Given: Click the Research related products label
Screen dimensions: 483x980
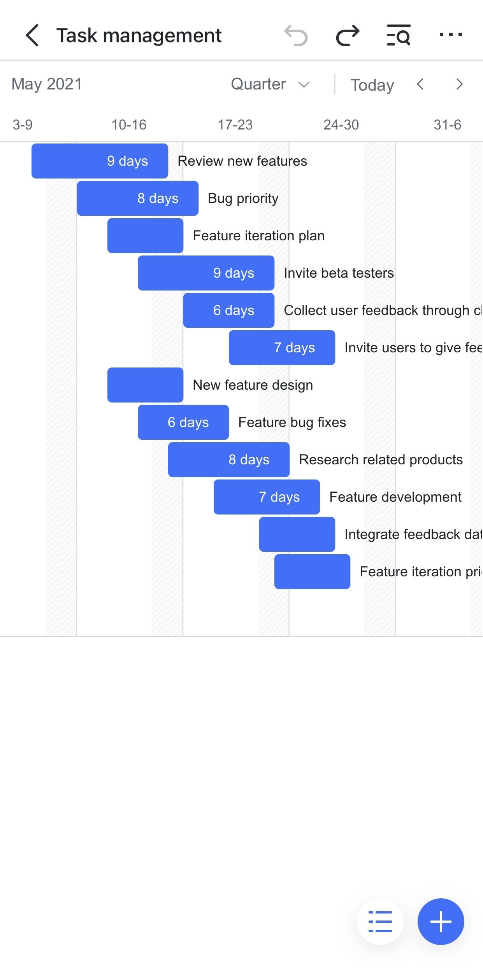Looking at the screenshot, I should 381,460.
